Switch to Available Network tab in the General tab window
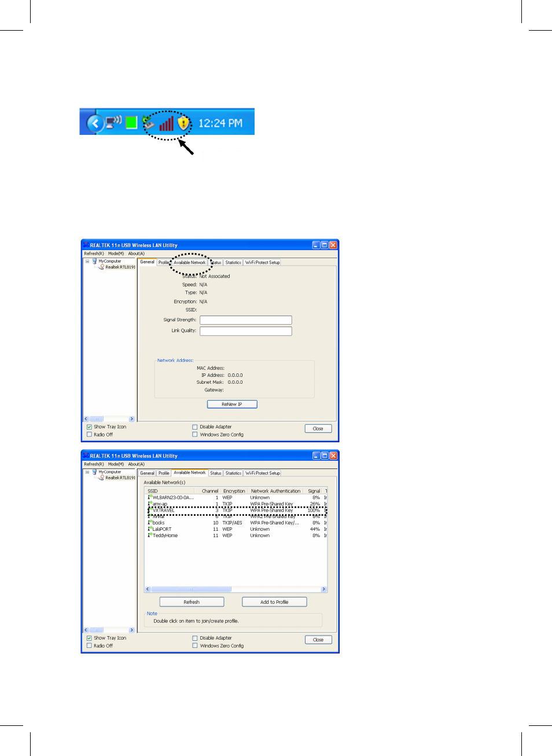 pyautogui.click(x=190, y=262)
